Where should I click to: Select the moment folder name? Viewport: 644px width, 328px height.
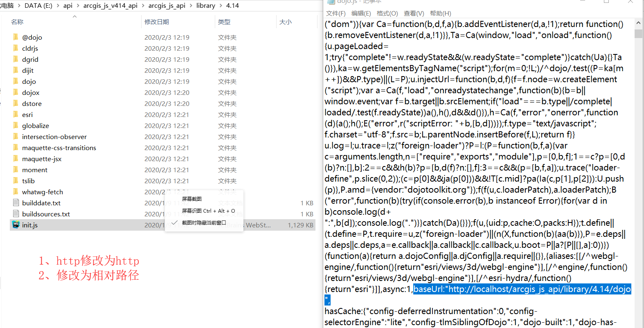35,170
